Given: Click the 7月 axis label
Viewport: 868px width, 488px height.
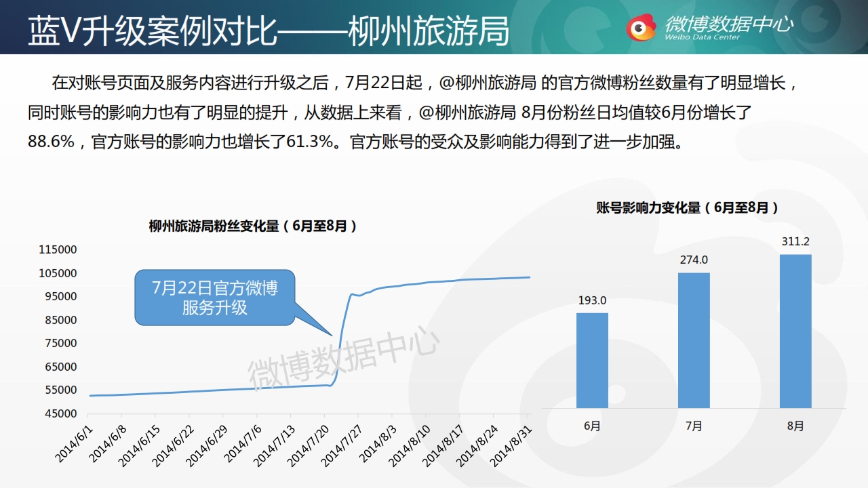Looking at the screenshot, I should tap(694, 426).
